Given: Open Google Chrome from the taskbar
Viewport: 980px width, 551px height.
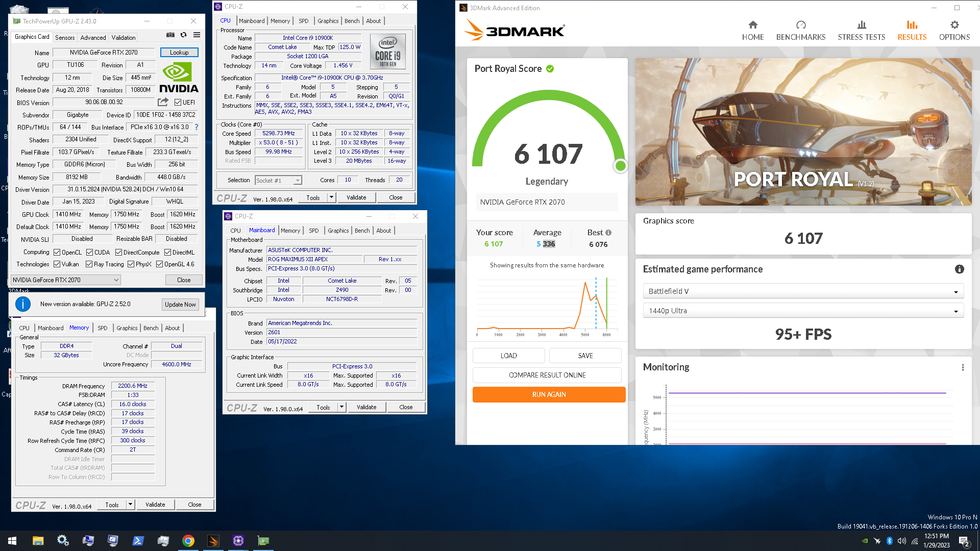Looking at the screenshot, I should point(188,541).
